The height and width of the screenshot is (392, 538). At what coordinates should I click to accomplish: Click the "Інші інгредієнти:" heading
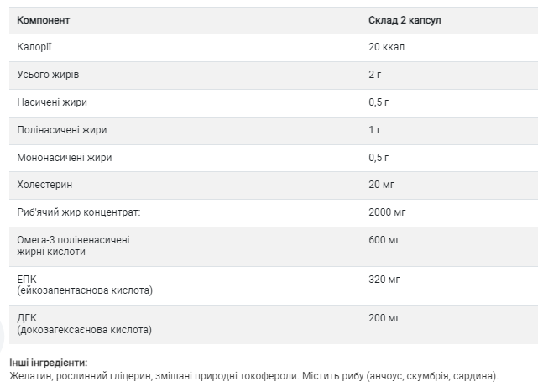(x=49, y=362)
